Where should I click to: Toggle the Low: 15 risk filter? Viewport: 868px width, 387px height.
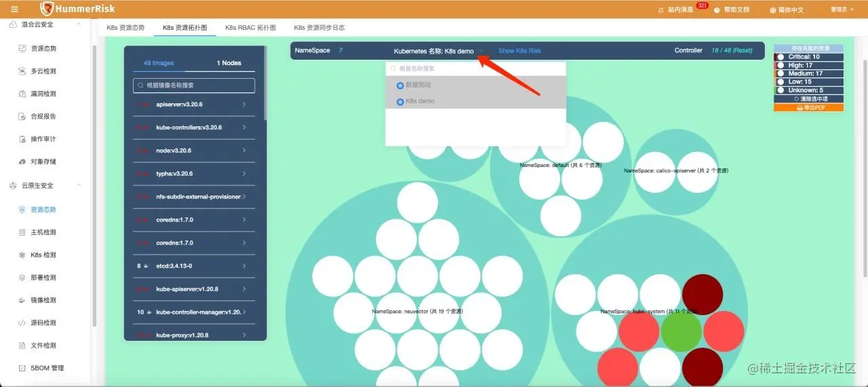tap(808, 81)
